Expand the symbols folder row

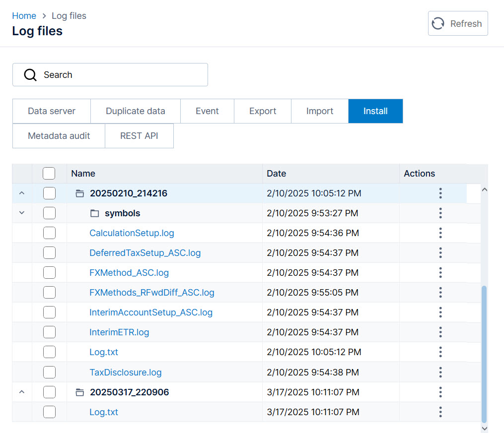[21, 213]
